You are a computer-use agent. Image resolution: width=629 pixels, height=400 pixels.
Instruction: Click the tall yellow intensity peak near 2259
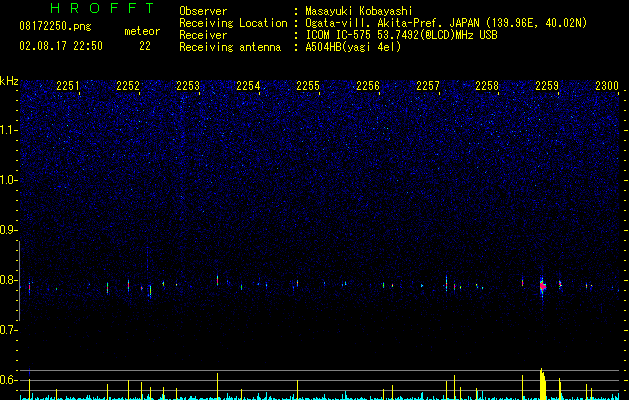tap(543, 384)
